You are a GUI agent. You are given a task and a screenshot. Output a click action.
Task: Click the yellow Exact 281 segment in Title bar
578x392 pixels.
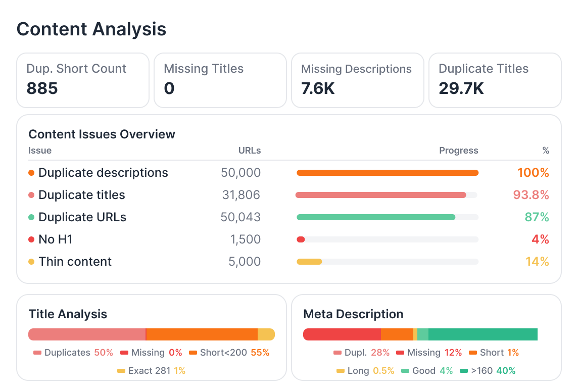click(266, 334)
